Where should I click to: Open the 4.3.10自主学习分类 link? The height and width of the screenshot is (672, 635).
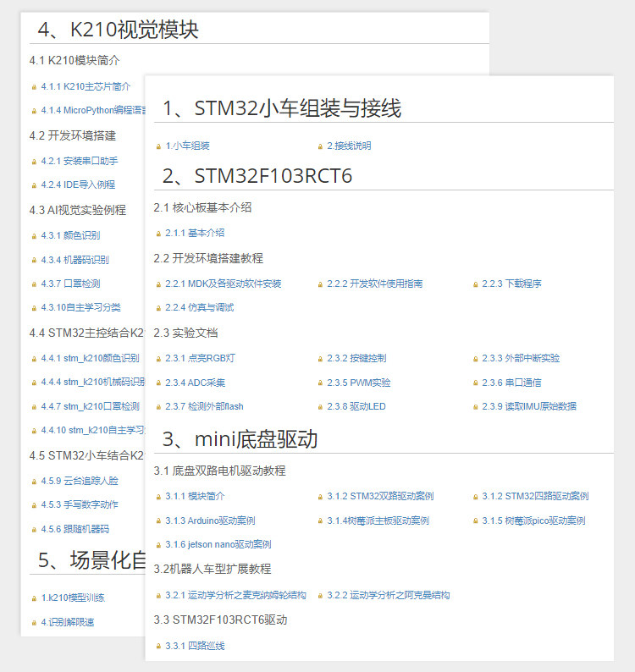(x=80, y=307)
